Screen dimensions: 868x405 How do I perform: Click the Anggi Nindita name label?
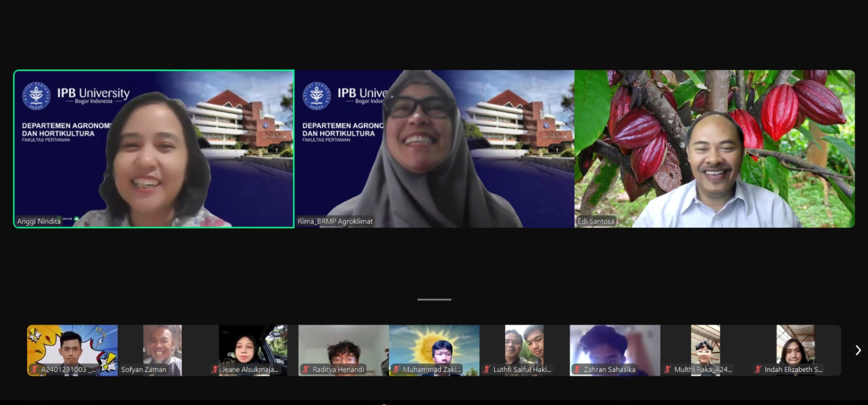(39, 221)
